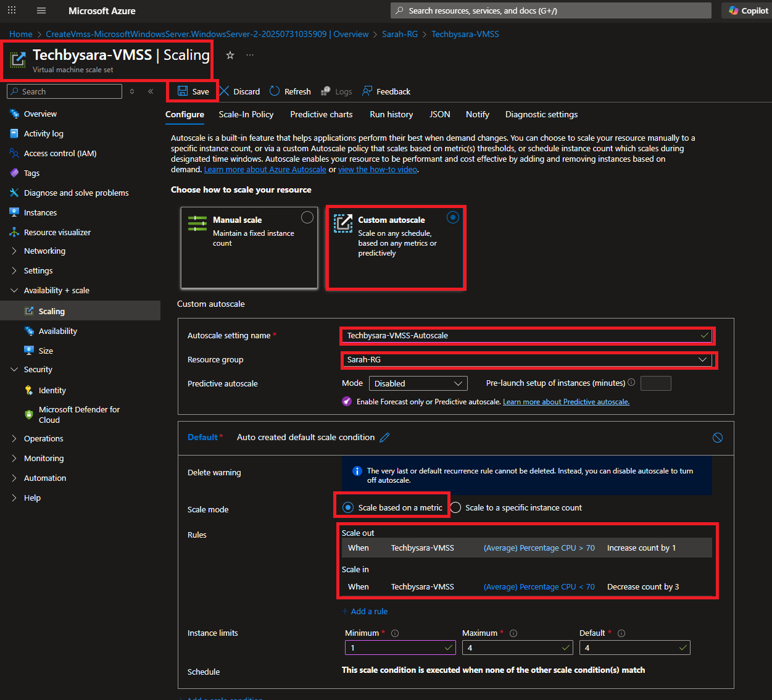This screenshot has width=772, height=700.
Task: Click the Maximum instance limit field
Action: (x=518, y=648)
